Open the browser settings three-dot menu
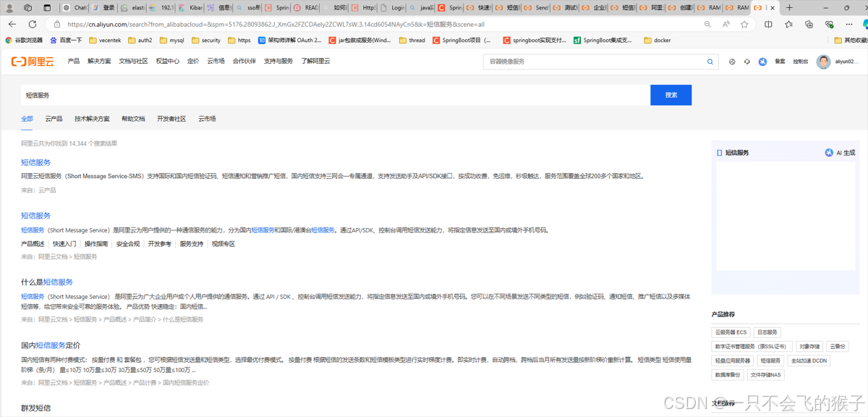The height and width of the screenshot is (417, 868). click(x=851, y=24)
